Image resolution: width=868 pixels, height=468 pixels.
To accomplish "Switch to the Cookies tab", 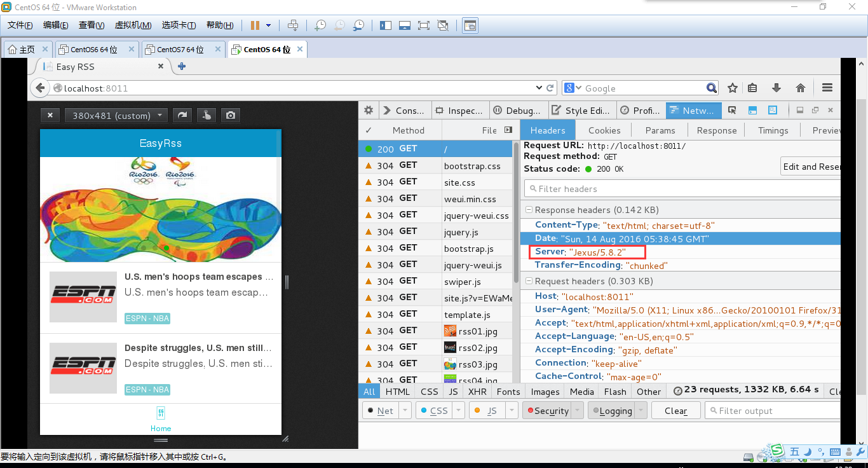I will pyautogui.click(x=604, y=130).
